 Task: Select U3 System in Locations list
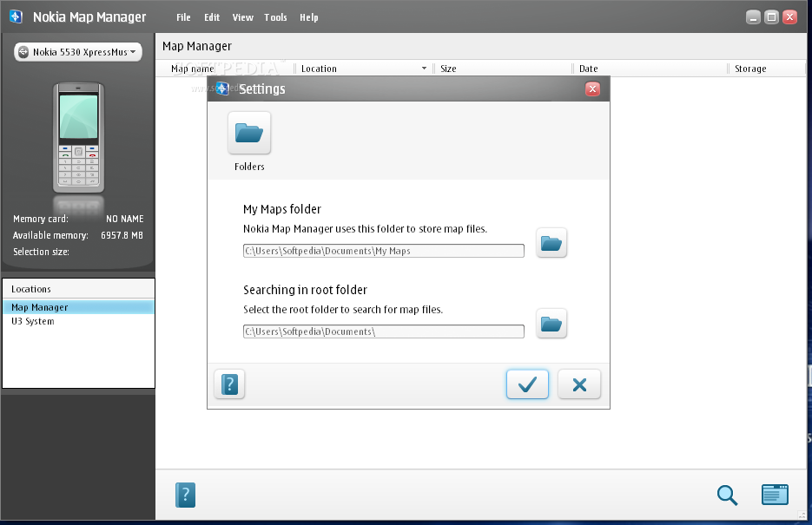pyautogui.click(x=78, y=321)
